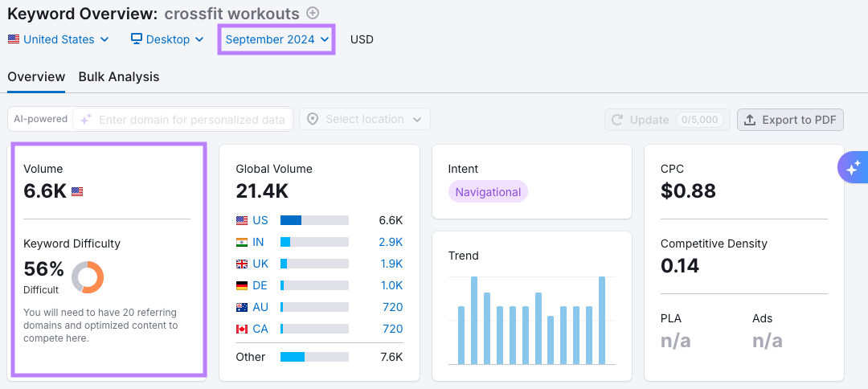Click the Keyword Difficulty donut chart
This screenshot has height=389, width=868.
pyautogui.click(x=88, y=277)
